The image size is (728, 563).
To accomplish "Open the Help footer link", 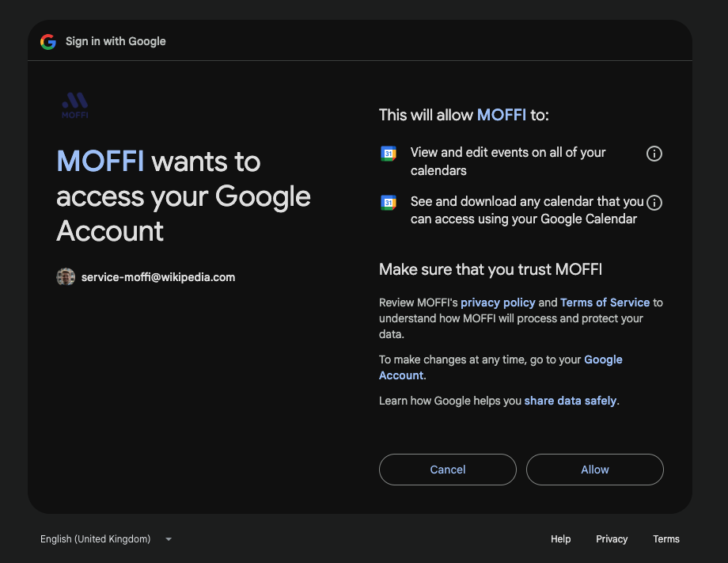I will tap(560, 538).
